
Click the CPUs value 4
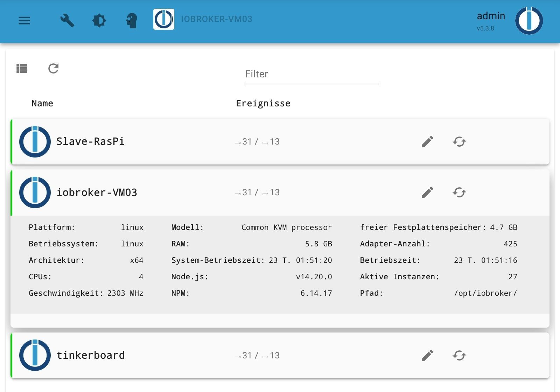(141, 277)
